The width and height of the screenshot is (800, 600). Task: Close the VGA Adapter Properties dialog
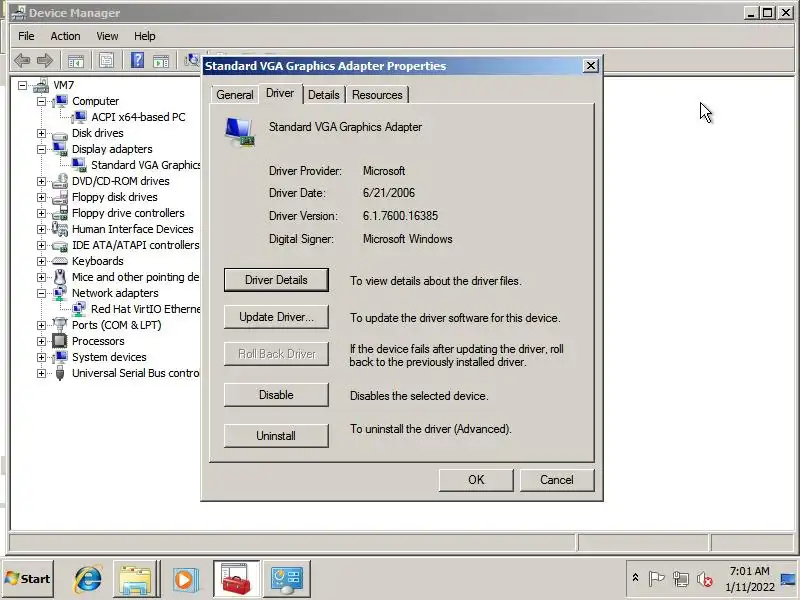click(590, 66)
